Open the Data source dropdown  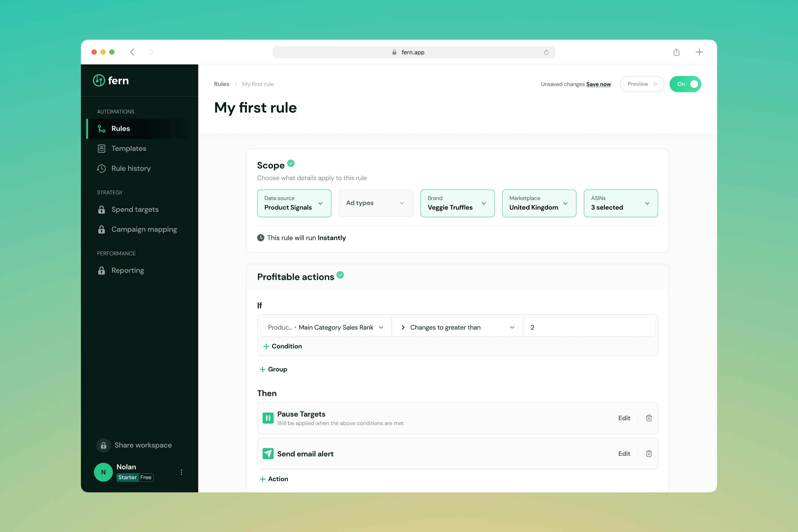tap(294, 203)
